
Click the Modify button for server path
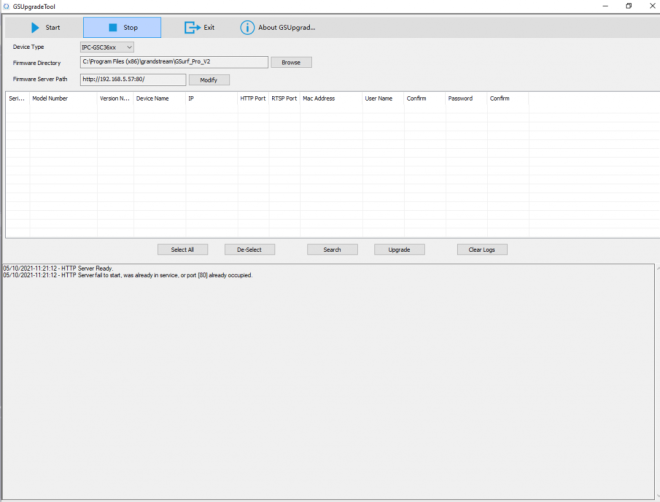209,80
